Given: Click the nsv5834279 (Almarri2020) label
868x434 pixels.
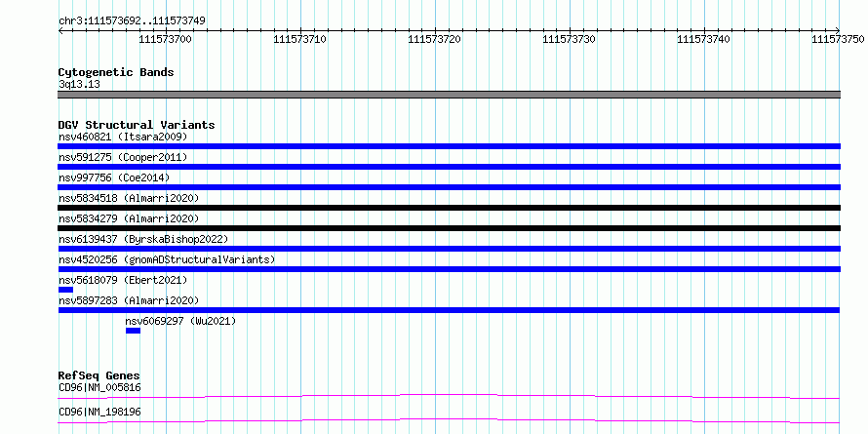Looking at the screenshot, I should [x=129, y=218].
